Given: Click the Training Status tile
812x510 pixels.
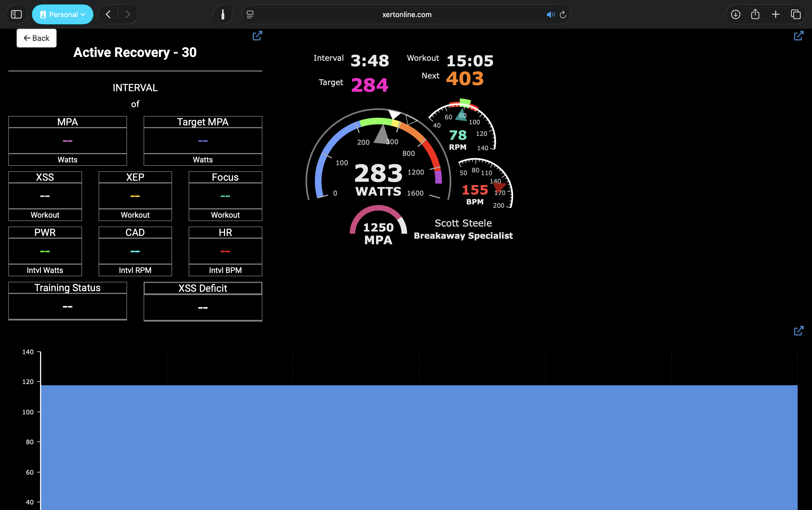Looking at the screenshot, I should pyautogui.click(x=67, y=301).
